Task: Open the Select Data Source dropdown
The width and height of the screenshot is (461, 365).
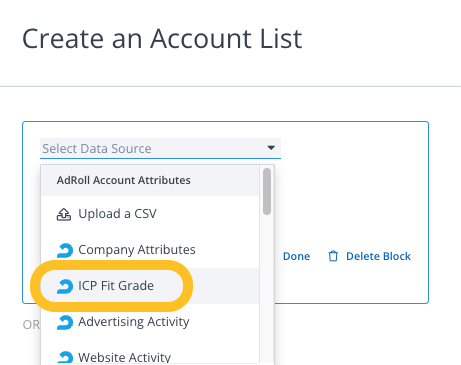Action: tap(160, 148)
